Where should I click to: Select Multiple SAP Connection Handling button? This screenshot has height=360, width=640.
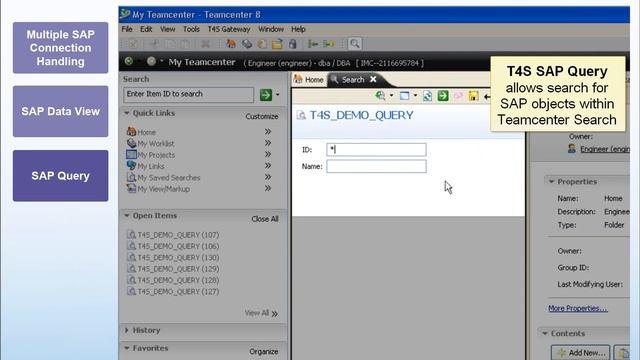point(60,48)
